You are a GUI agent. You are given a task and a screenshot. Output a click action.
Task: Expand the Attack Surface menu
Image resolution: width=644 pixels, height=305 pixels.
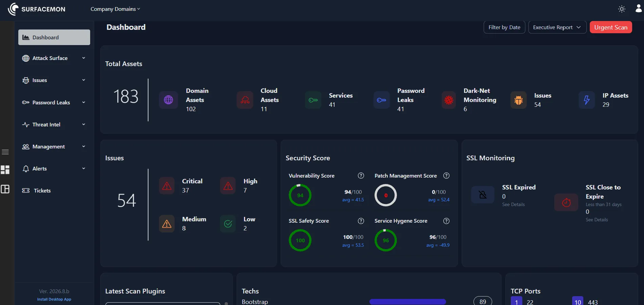(54, 58)
